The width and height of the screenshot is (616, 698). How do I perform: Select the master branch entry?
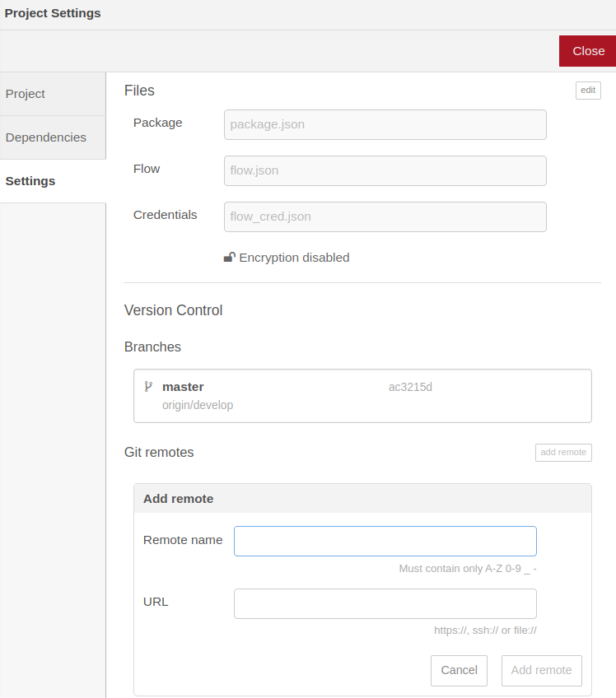(x=362, y=395)
